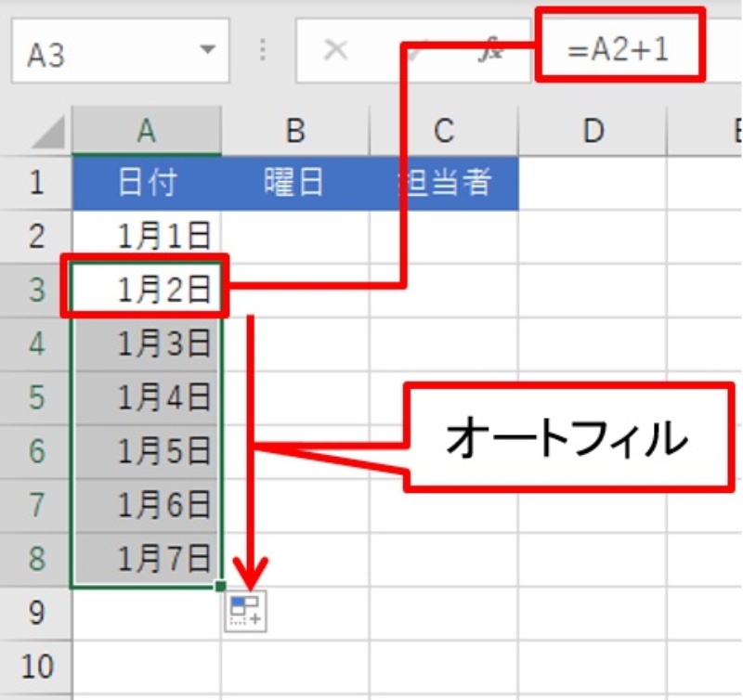Select row 10 header
The width and height of the screenshot is (743, 700).
[x=36, y=666]
